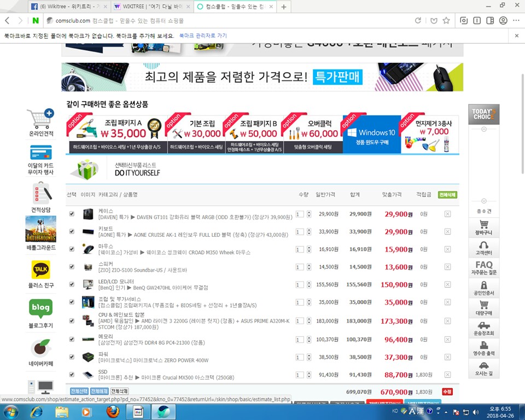The height and width of the screenshot is (420, 525).
Task: Switch to the WIKITREE article tab
Action: tap(151, 7)
